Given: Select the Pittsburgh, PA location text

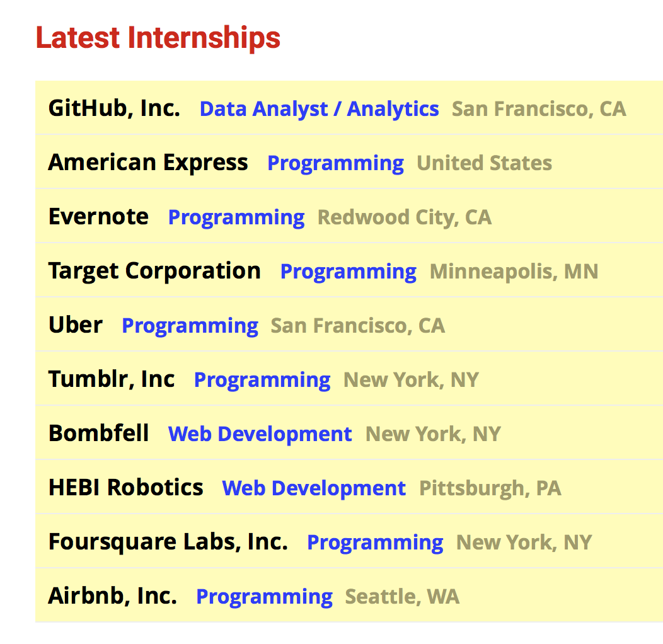Looking at the screenshot, I should point(490,488).
